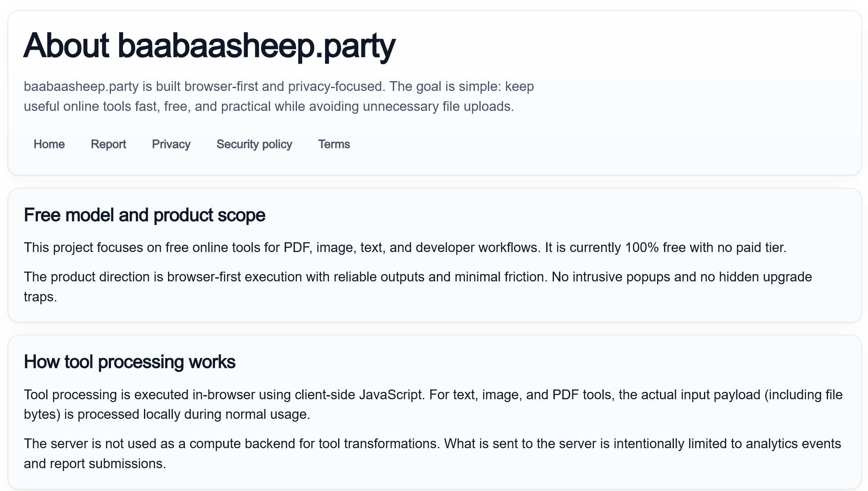868x491 pixels.
Task: Open the Privacy page
Action: click(171, 144)
